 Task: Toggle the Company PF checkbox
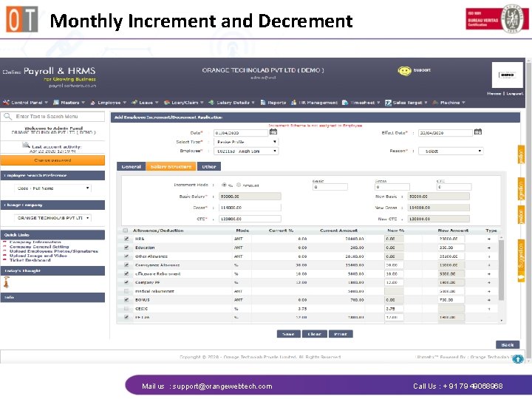pos(126,282)
